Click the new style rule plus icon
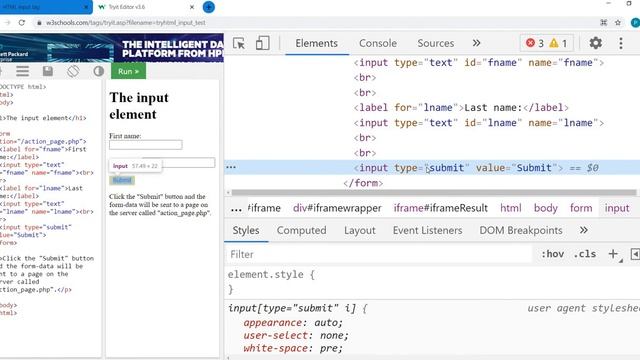This screenshot has height=360, width=640. pos(613,254)
